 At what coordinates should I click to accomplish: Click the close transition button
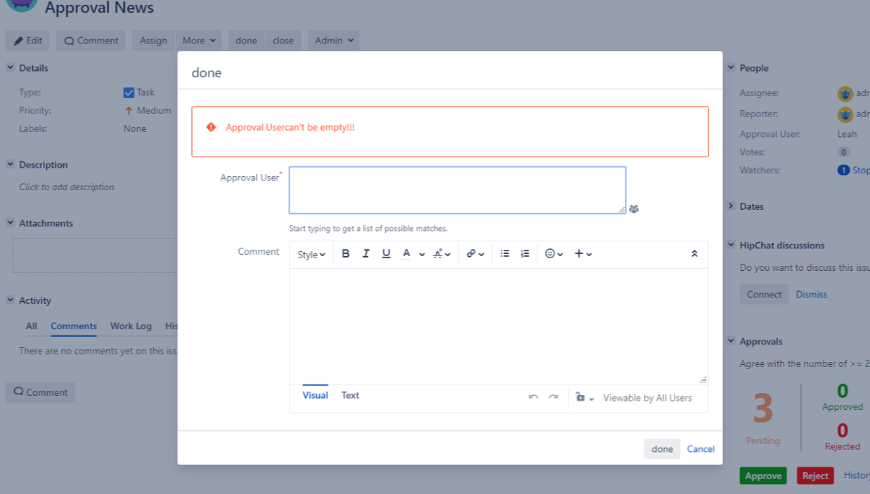(x=283, y=41)
